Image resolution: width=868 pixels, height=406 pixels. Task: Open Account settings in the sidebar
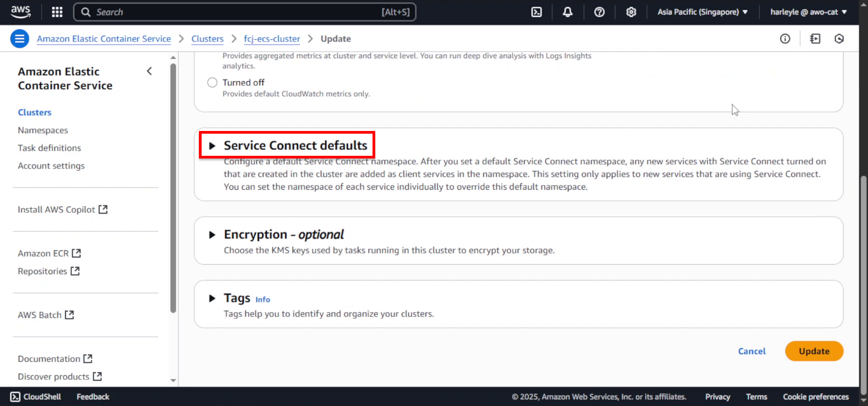tap(51, 166)
